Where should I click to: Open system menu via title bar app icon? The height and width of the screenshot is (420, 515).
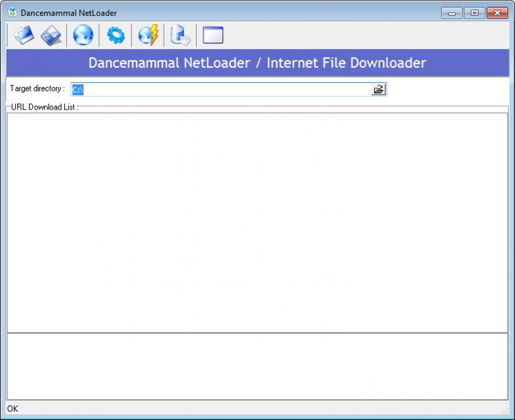12,13
